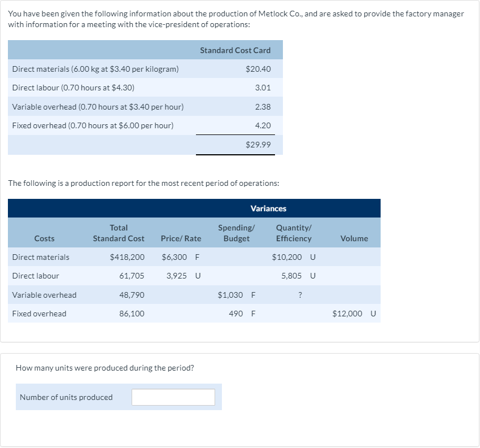Click the 3.01 direct labour cost value
Image resolution: width=480 pixels, height=448 pixels.
[x=263, y=88]
